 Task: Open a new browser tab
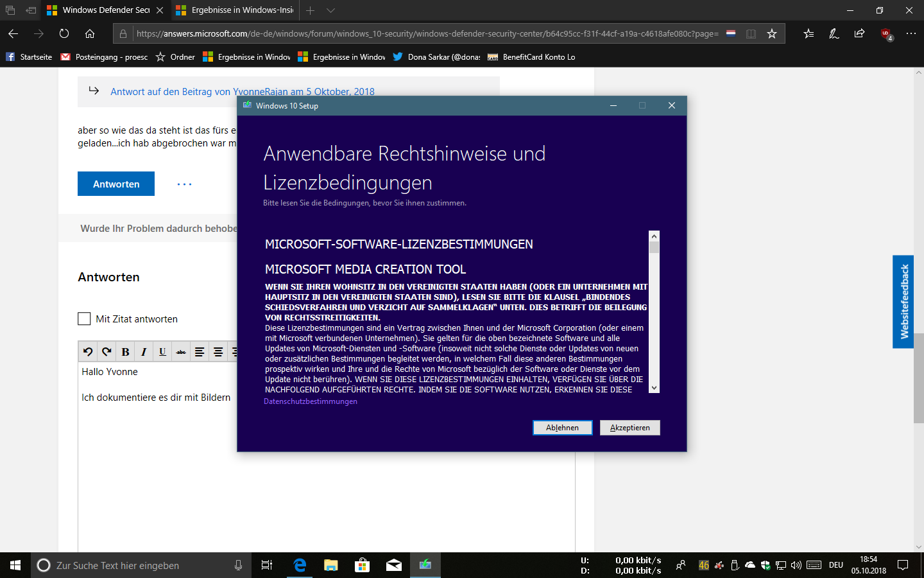(x=310, y=10)
